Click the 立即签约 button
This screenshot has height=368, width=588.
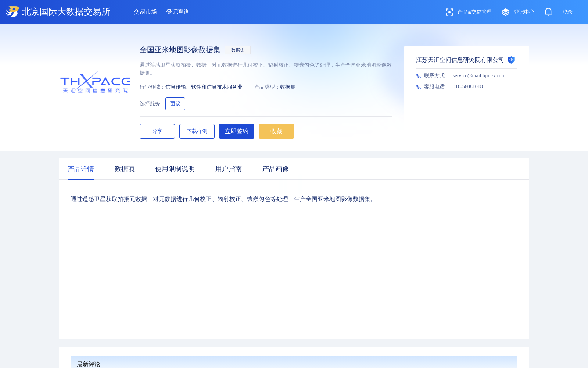click(x=237, y=131)
